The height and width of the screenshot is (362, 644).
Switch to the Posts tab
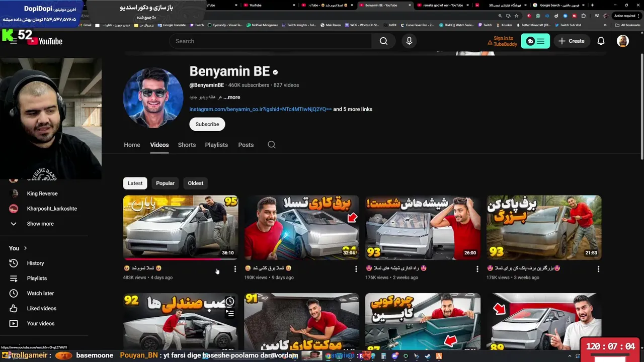[x=246, y=145]
